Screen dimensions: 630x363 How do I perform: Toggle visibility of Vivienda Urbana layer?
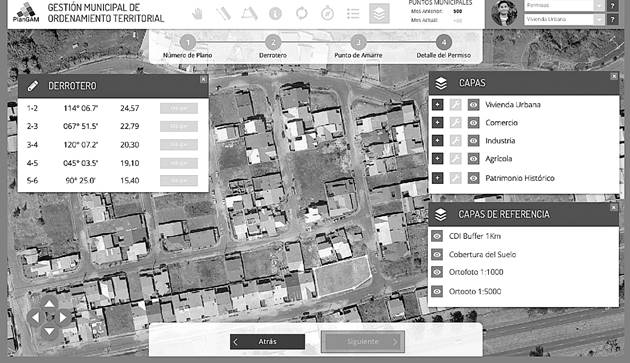click(473, 105)
